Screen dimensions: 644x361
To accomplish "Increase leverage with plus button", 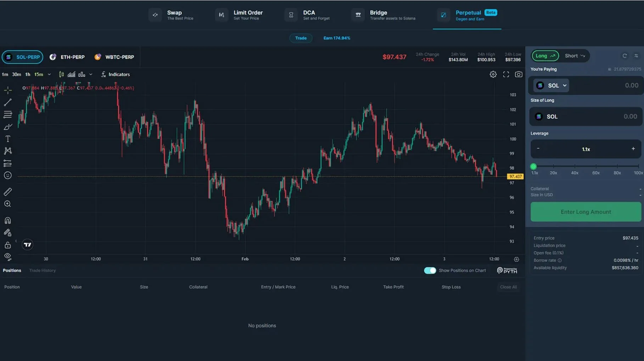I will coord(633,149).
